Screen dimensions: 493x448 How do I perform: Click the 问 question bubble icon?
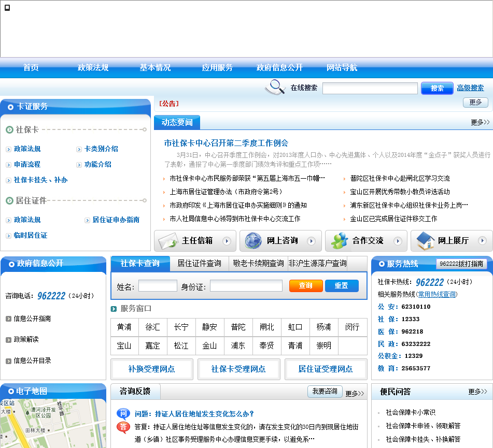pos(123,413)
